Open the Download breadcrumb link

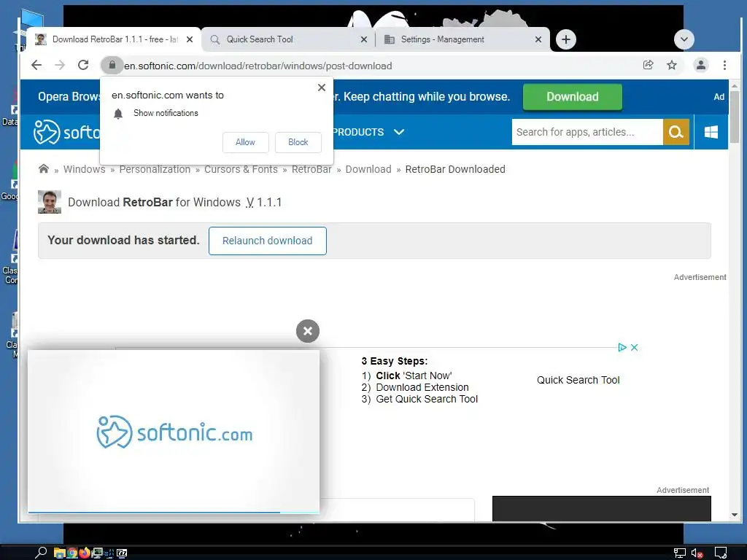pyautogui.click(x=368, y=169)
